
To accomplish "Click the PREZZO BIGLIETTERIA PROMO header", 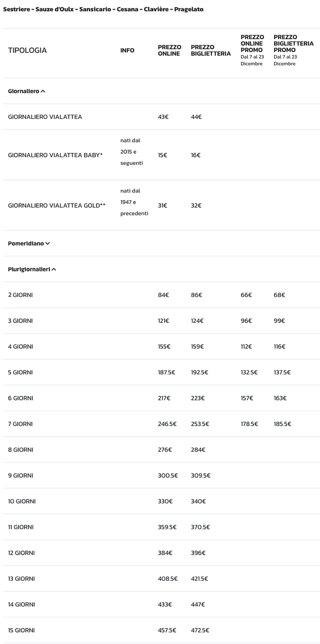I will coord(293,43).
